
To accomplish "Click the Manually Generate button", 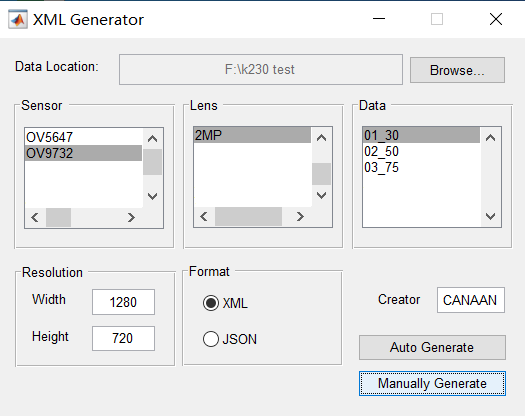I will [x=432, y=383].
